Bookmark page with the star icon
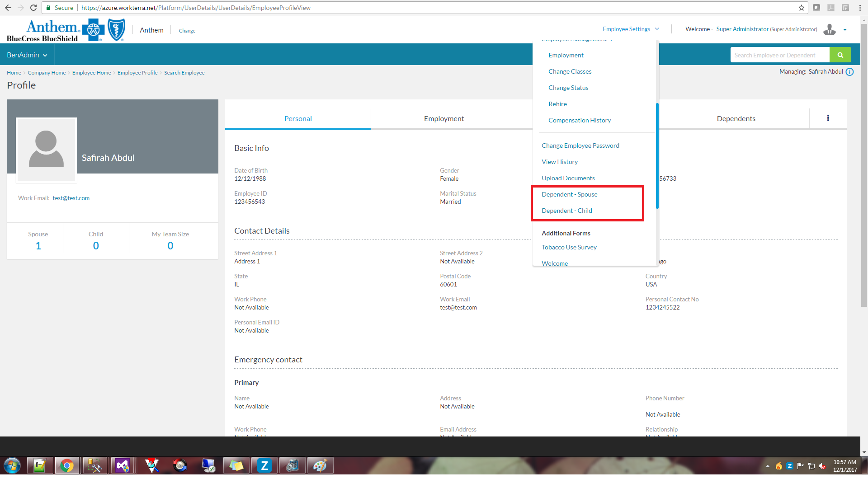Viewport: 868px width, 488px height. 801,8
